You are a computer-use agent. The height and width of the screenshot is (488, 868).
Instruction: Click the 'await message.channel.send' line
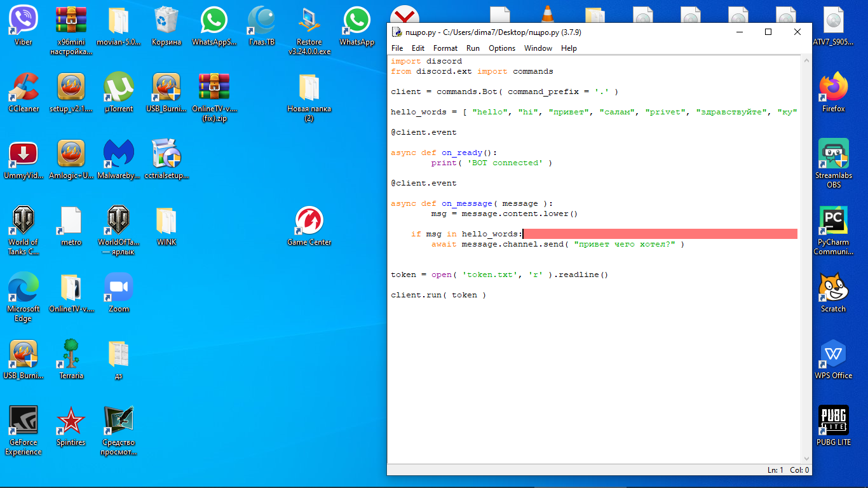(558, 244)
